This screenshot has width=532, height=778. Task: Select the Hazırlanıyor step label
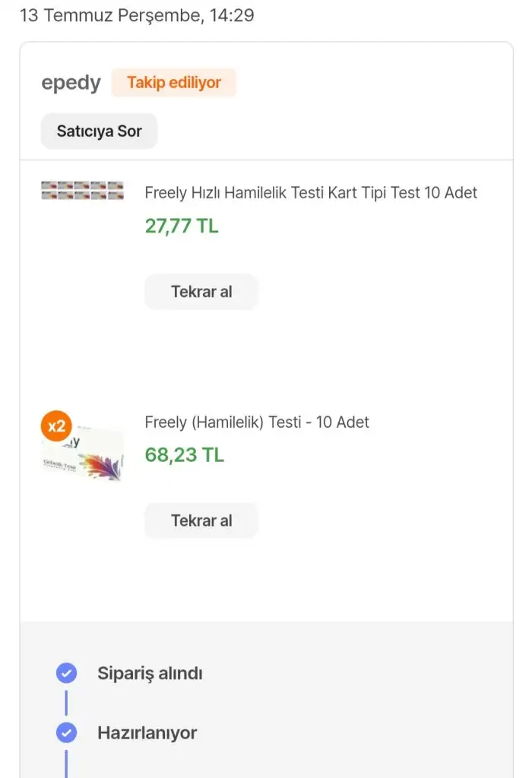click(x=147, y=733)
